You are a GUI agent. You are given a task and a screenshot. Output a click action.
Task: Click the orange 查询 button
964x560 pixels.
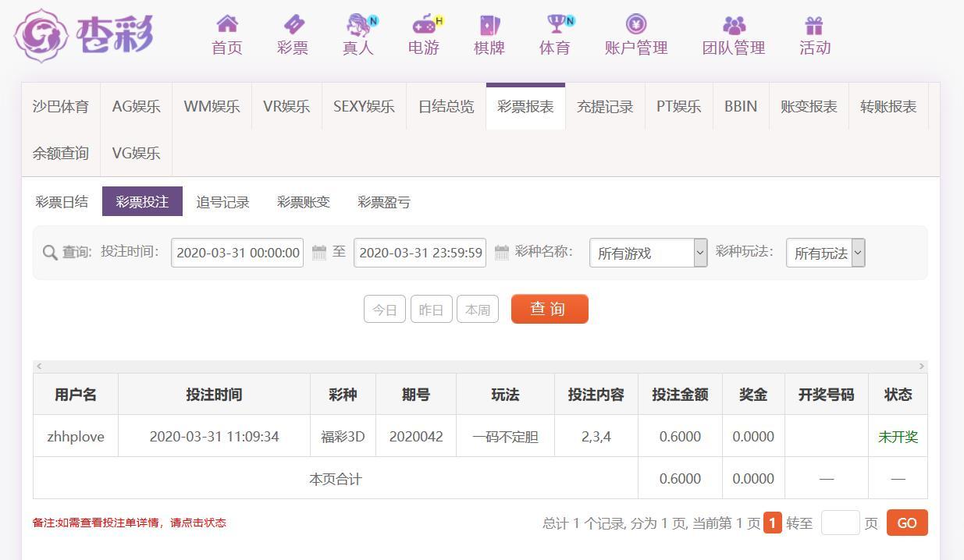pos(550,309)
